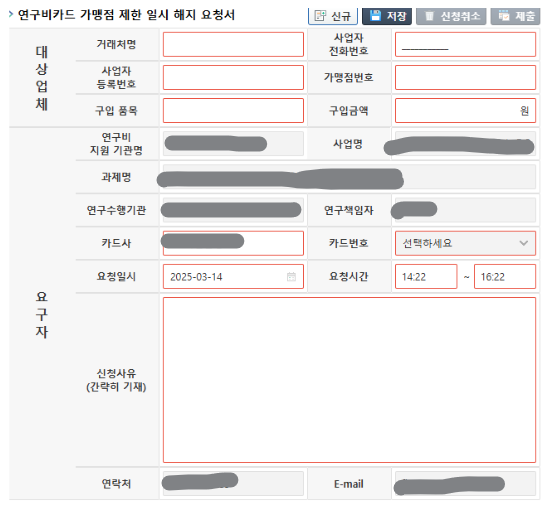This screenshot has height=510, width=545.
Task: Focus the 거래처명 input field
Action: (233, 44)
